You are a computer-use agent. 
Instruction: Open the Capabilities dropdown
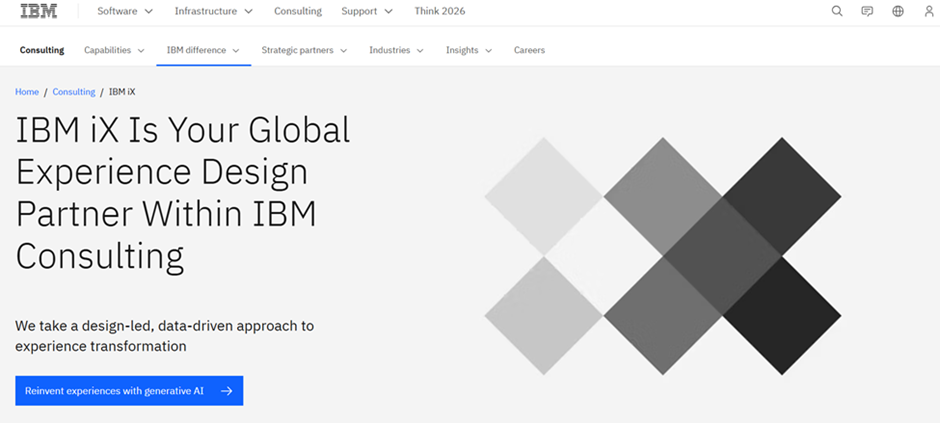(114, 50)
